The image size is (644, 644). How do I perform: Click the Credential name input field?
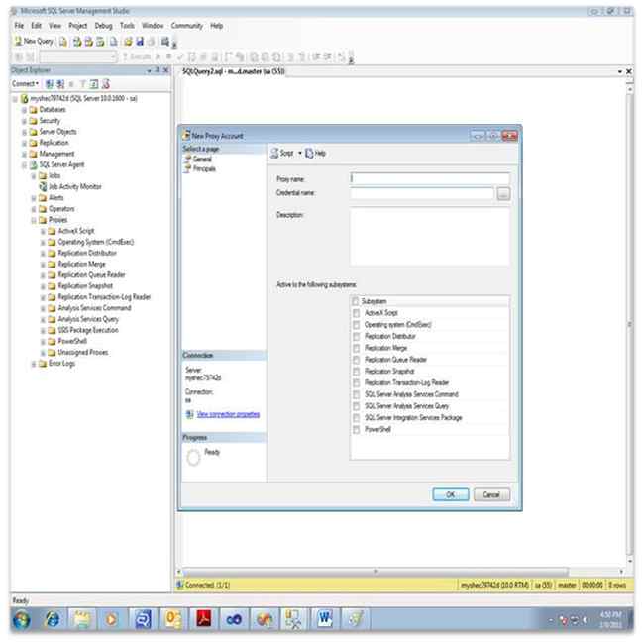pos(422,193)
